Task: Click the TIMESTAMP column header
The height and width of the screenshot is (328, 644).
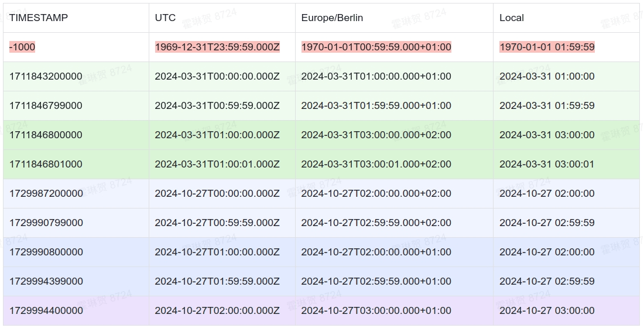Action: coord(39,18)
